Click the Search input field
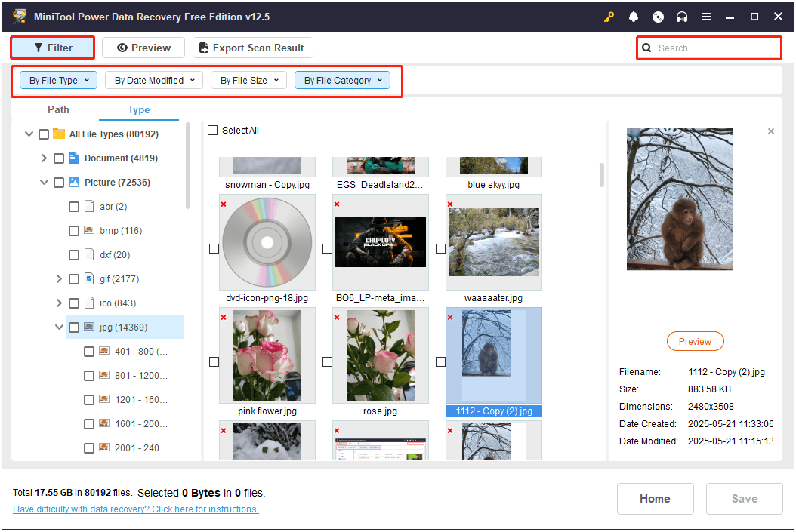The image size is (796, 532). (709, 48)
